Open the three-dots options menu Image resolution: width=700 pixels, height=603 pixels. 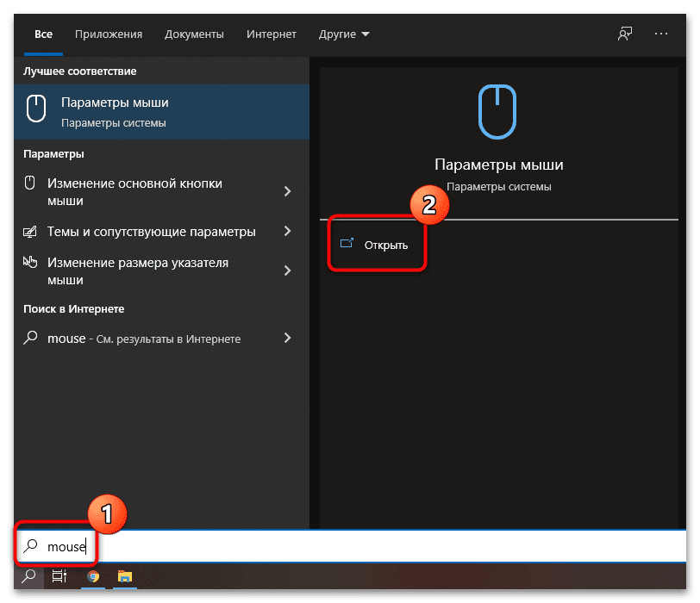(x=660, y=34)
